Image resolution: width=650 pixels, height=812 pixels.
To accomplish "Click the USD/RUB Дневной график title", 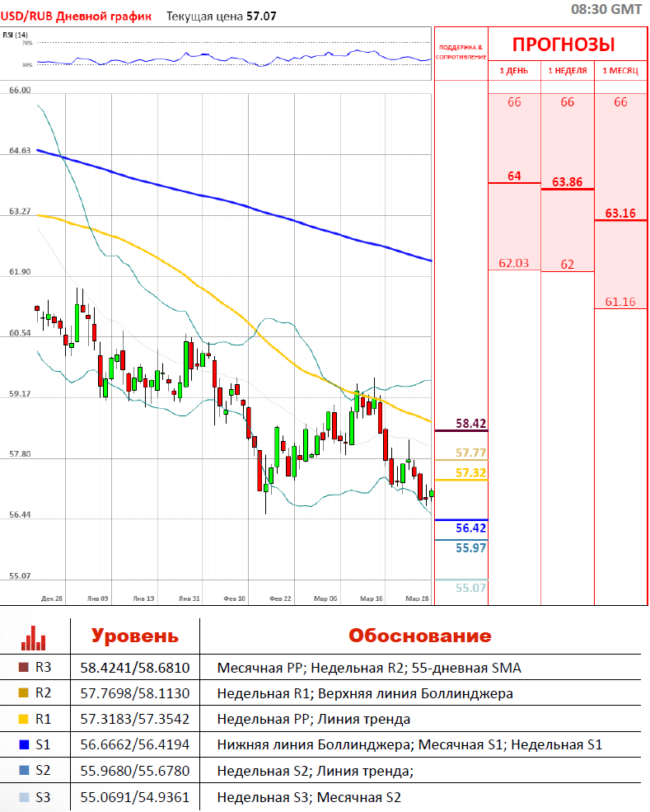I will click(76, 16).
